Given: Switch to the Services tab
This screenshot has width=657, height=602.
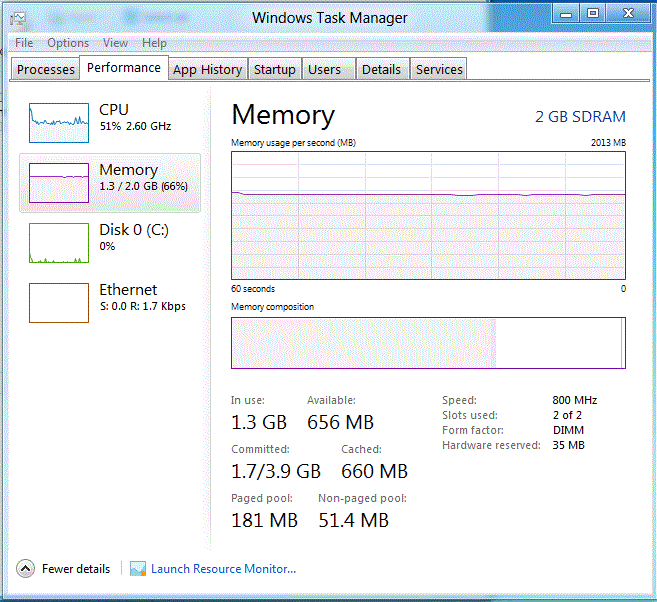Looking at the screenshot, I should 439,69.
